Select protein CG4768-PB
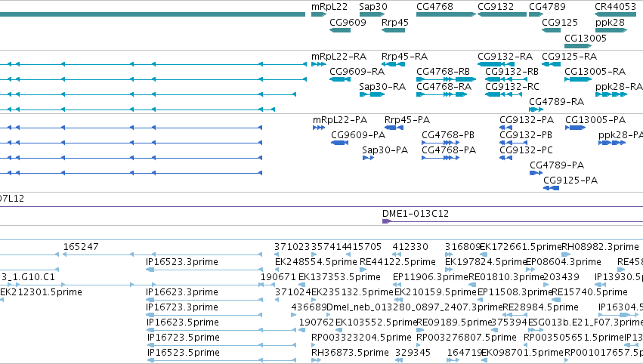The image size is (643, 364). point(448,135)
